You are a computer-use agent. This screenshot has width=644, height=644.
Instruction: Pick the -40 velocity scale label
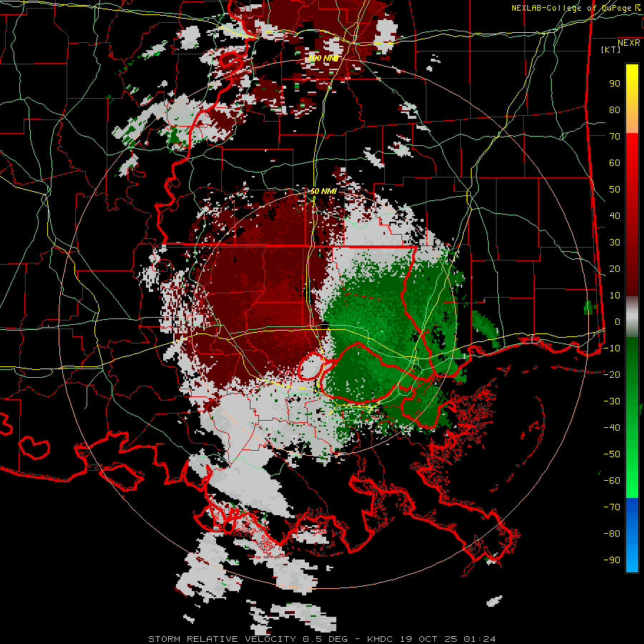pyautogui.click(x=612, y=428)
